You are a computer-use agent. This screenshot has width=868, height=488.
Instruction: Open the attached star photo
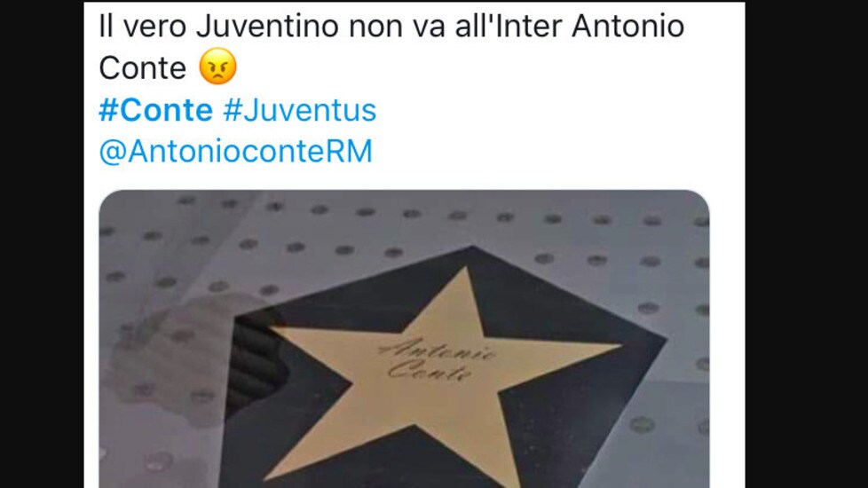pos(404,339)
